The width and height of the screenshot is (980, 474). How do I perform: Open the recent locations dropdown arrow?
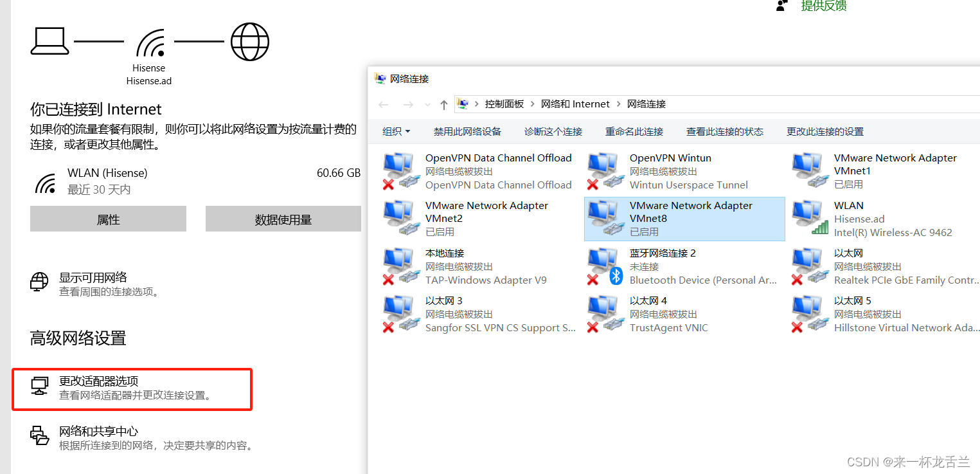tap(427, 105)
